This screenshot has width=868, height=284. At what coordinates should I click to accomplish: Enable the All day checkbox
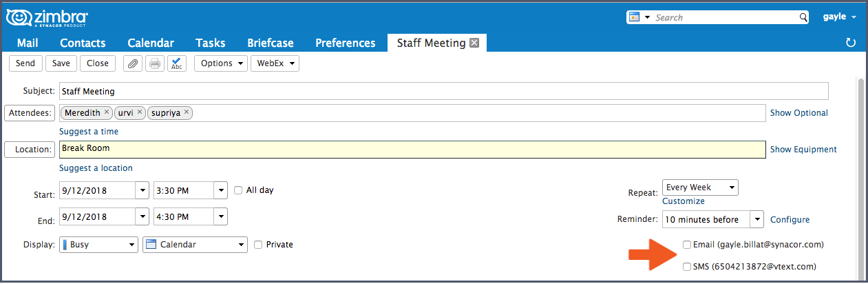tap(238, 190)
